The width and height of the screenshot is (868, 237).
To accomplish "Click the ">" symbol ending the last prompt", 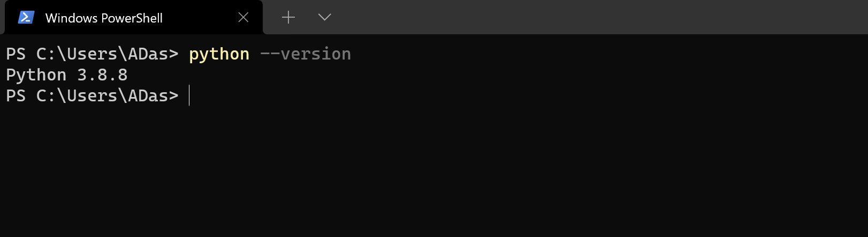I will point(173,96).
